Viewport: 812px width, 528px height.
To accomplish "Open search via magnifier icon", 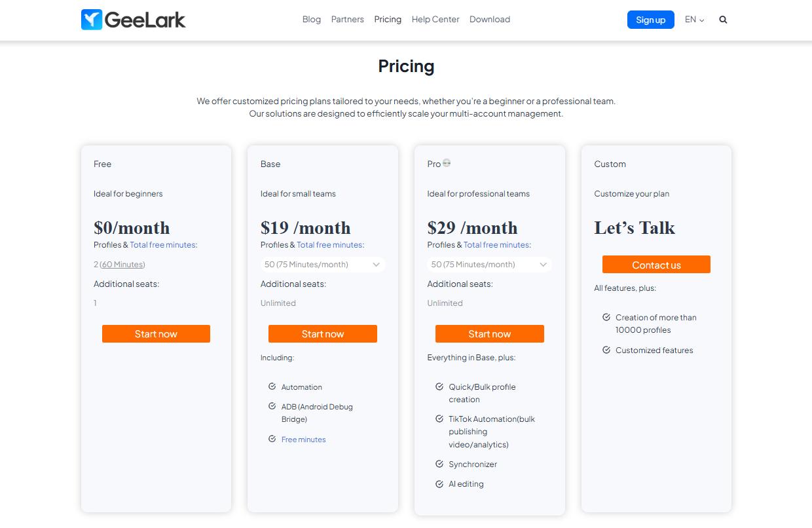I will 723,20.
